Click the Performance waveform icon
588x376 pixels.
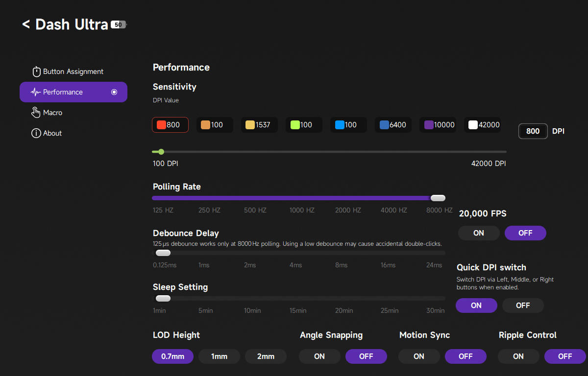pyautogui.click(x=35, y=92)
